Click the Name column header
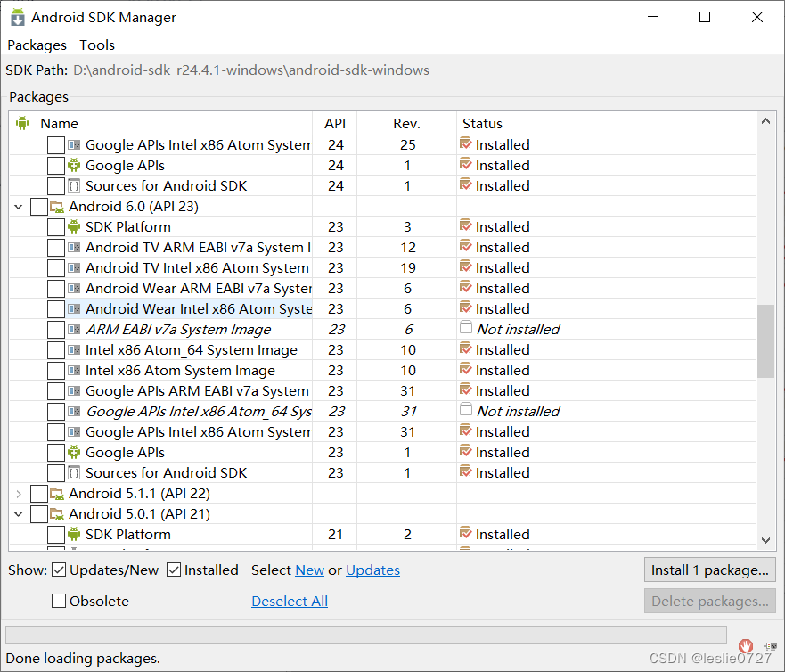The height and width of the screenshot is (672, 785). coord(59,123)
